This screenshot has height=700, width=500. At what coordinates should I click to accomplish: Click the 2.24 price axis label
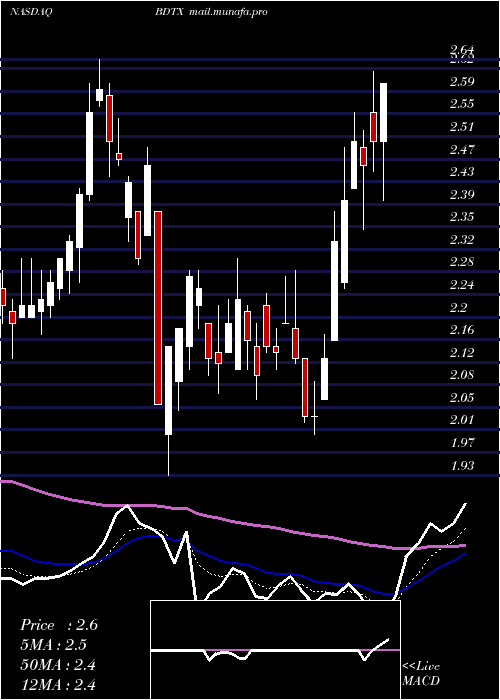[462, 285]
